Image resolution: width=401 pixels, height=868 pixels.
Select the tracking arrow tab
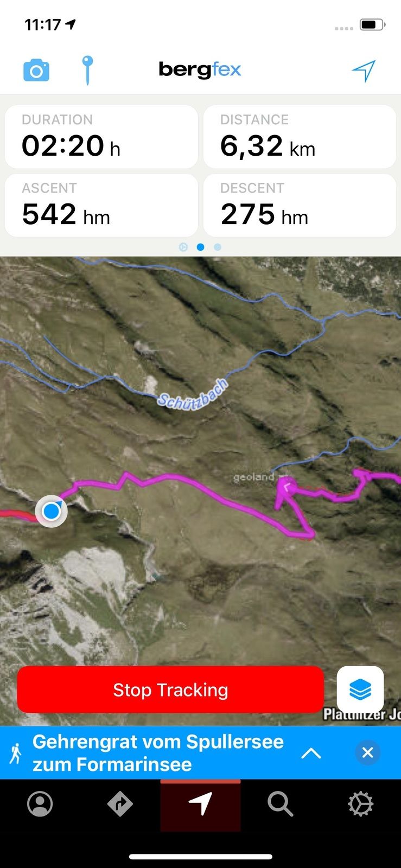pos(200,805)
